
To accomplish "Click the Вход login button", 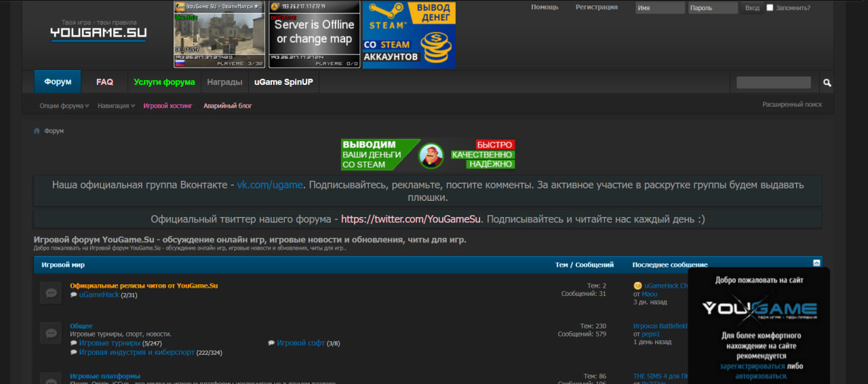I will point(752,8).
